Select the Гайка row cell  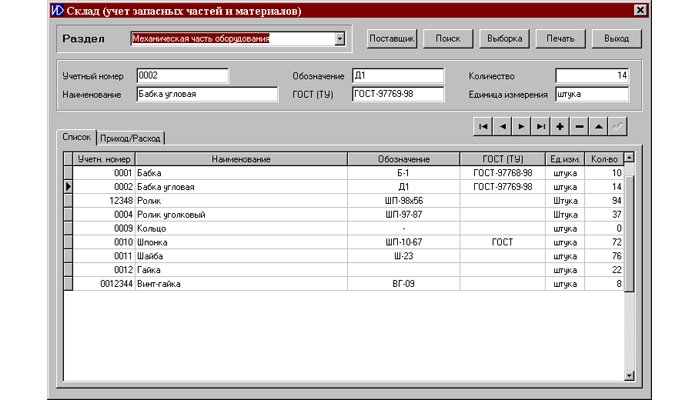[241, 270]
